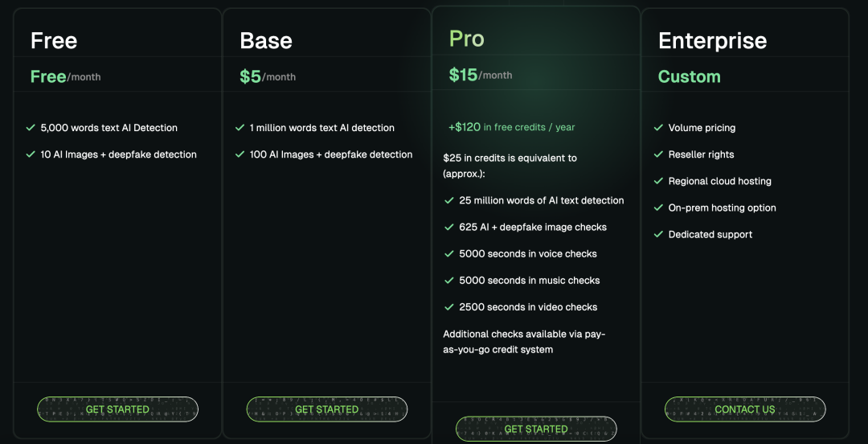
Task: Click the $15/month Pro price
Action: [481, 75]
